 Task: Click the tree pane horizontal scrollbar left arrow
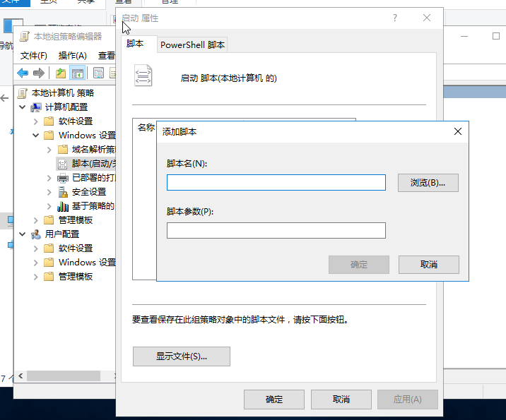click(x=20, y=377)
